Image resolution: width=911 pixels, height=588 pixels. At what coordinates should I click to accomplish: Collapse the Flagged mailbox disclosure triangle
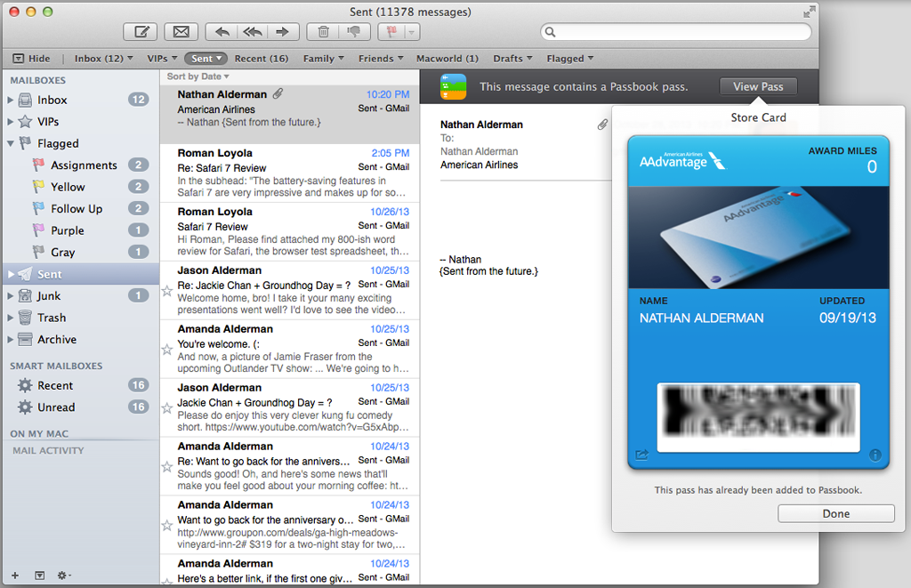coord(11,143)
